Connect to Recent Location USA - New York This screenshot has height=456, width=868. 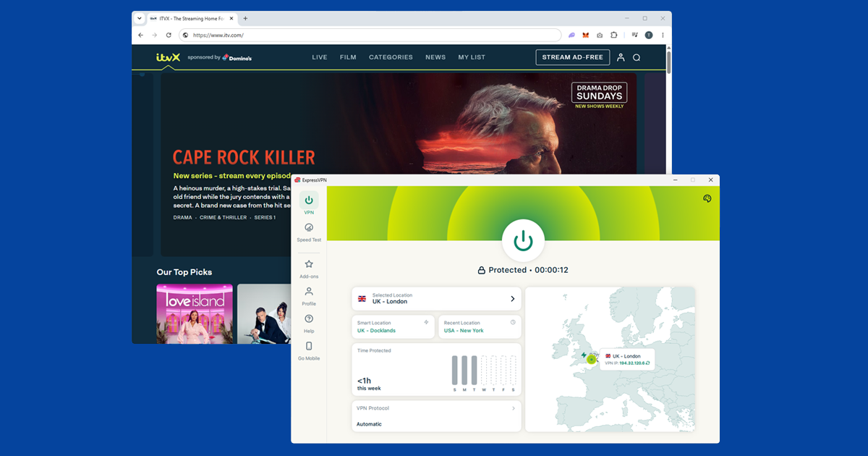coord(480,326)
